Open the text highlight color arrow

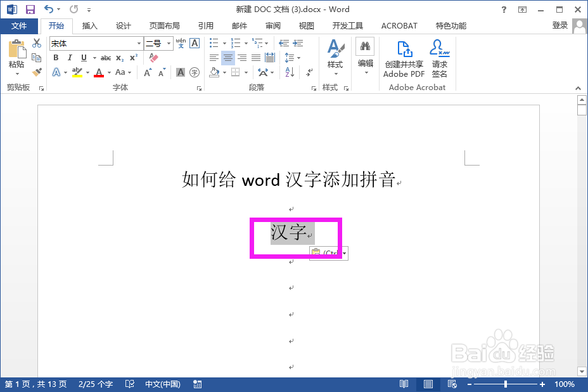(x=87, y=72)
